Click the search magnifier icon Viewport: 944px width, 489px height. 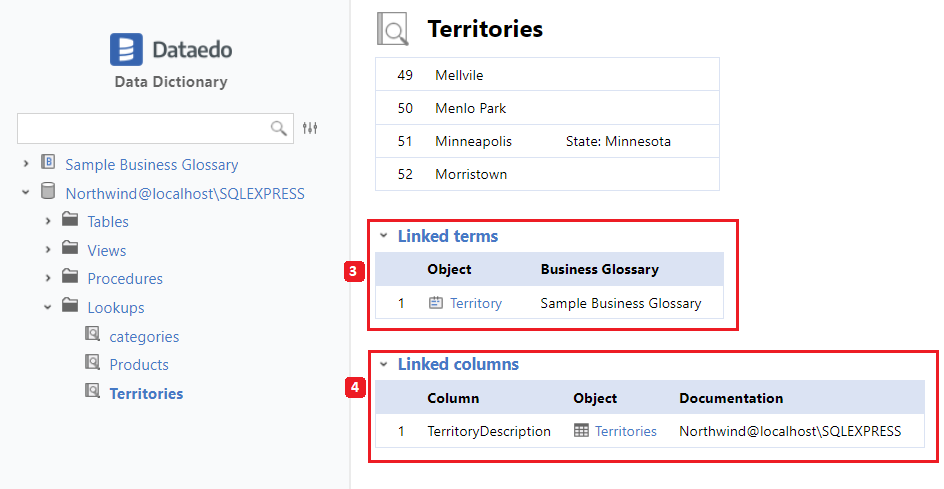coord(279,128)
